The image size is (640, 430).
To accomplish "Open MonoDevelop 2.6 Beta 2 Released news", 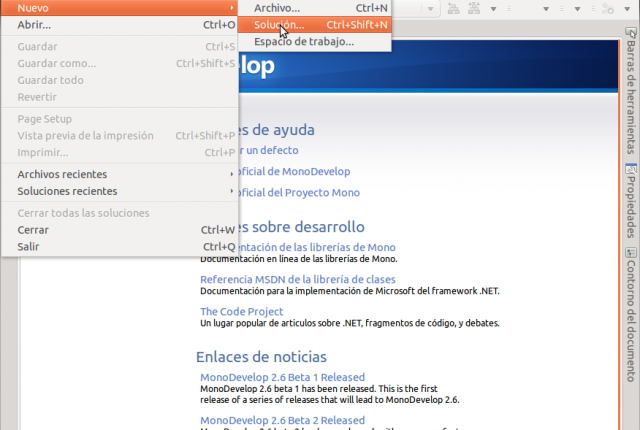I will [x=282, y=421].
